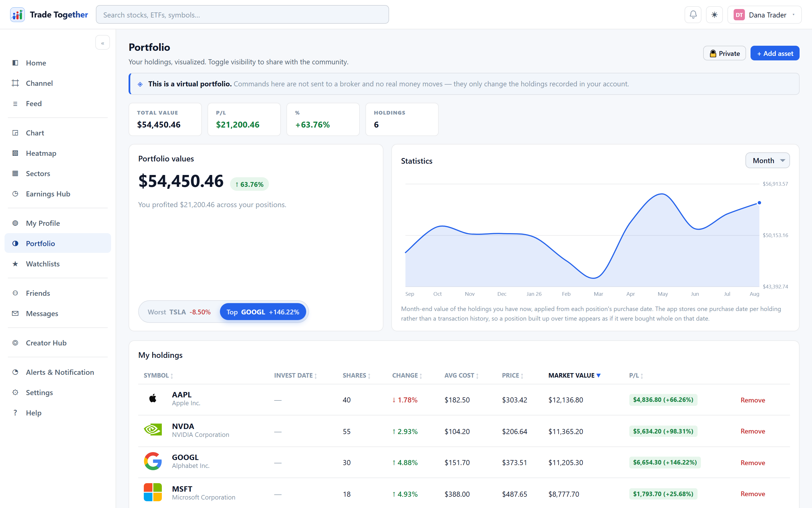Open Earnings Hub from the sidebar
This screenshot has width=812, height=508.
click(x=58, y=194)
